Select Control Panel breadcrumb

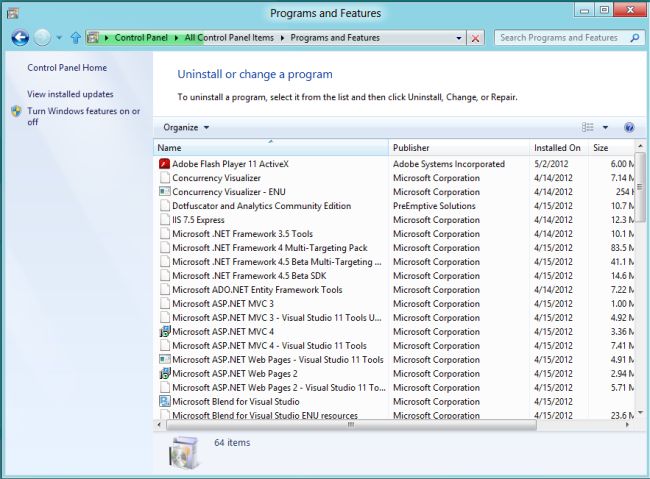(141, 38)
